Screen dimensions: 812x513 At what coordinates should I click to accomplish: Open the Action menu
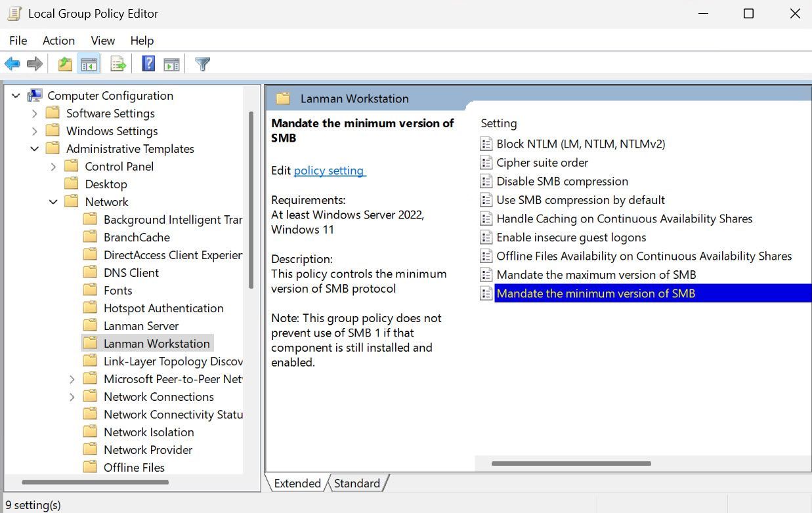(58, 40)
